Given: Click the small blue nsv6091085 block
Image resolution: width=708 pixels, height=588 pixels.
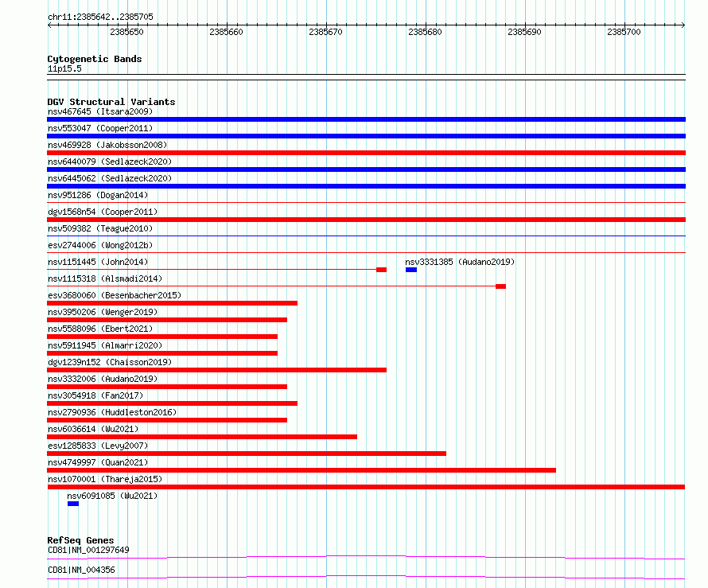Looking at the screenshot, I should point(73,504).
